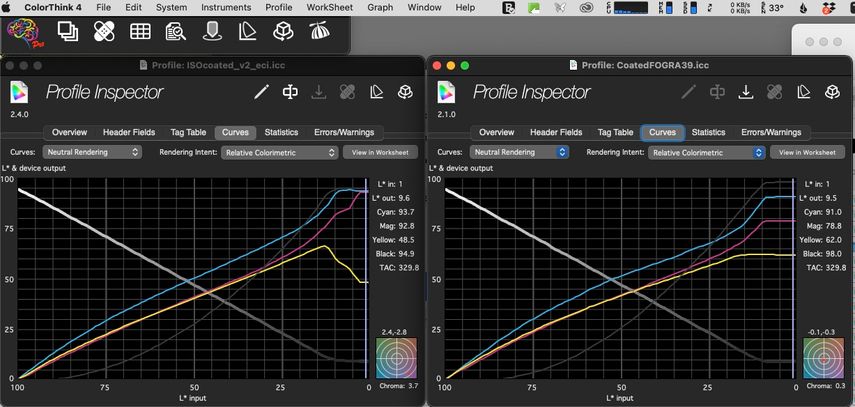
Task: Switch to Overview tab in ISOcoated_v2_eci window
Action: click(69, 132)
